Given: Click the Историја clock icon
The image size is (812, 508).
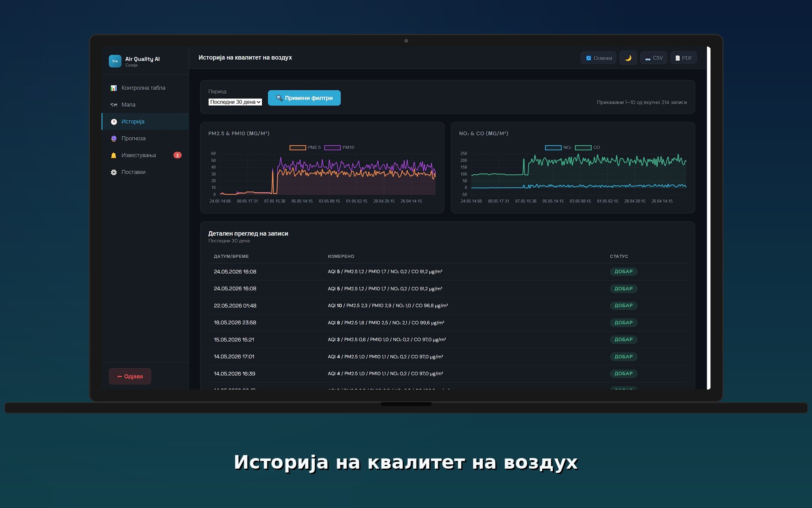Looking at the screenshot, I should (114, 121).
